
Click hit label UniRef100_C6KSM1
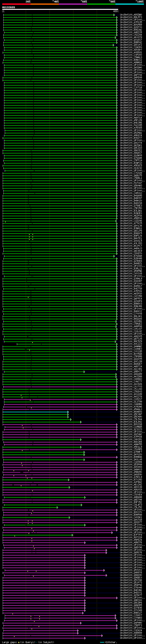131,440
